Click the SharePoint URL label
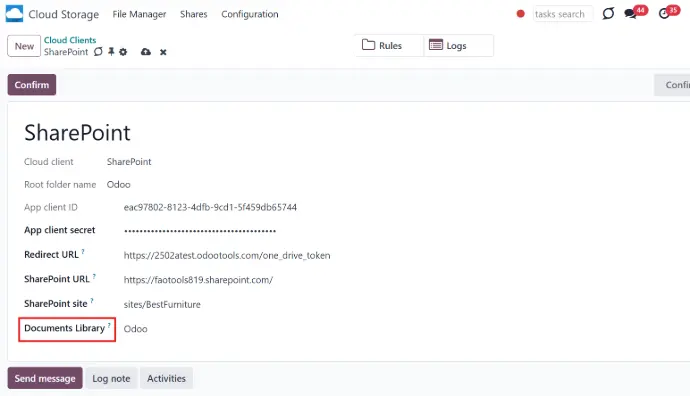This screenshot has height=396, width=690. pyautogui.click(x=57, y=279)
